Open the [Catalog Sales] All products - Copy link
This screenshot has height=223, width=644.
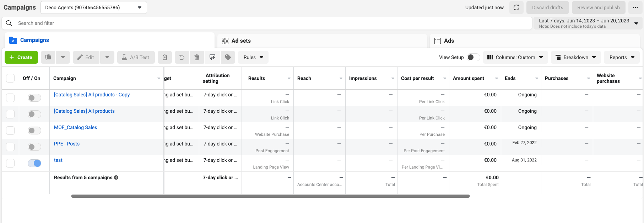tap(92, 95)
